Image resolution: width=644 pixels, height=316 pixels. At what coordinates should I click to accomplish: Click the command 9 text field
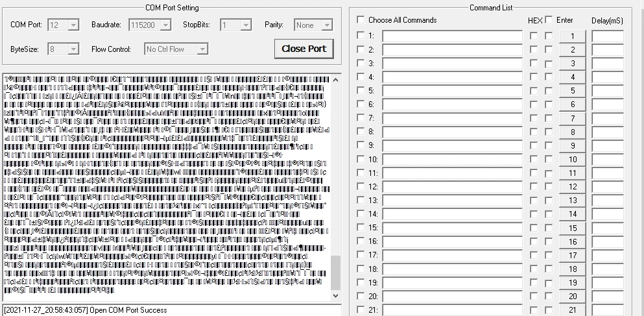point(452,145)
